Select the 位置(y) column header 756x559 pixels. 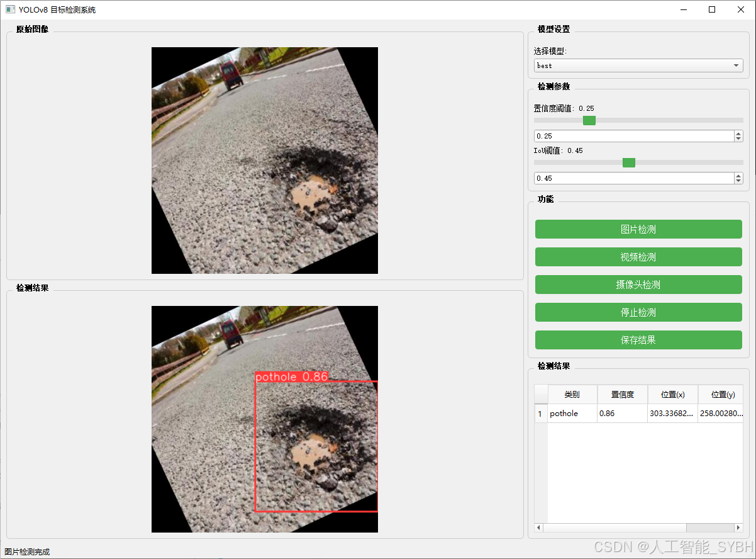[x=721, y=395]
